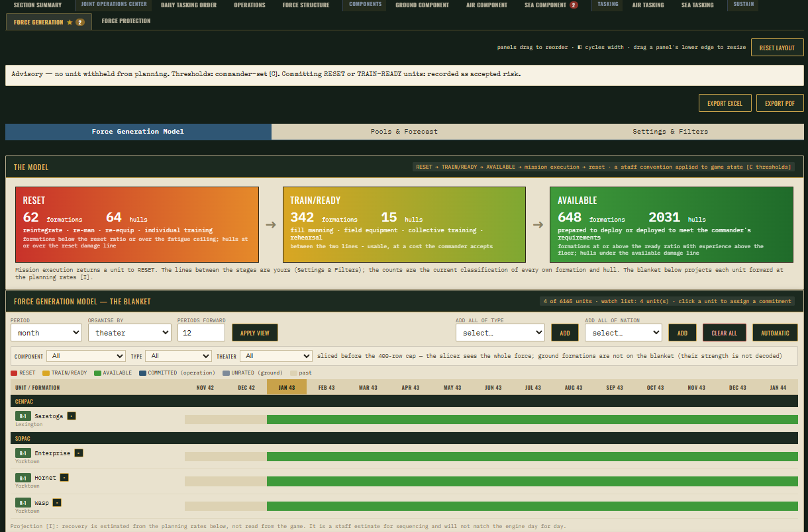Click Saratoga's green availability bar
808x532 pixels.
[532, 420]
